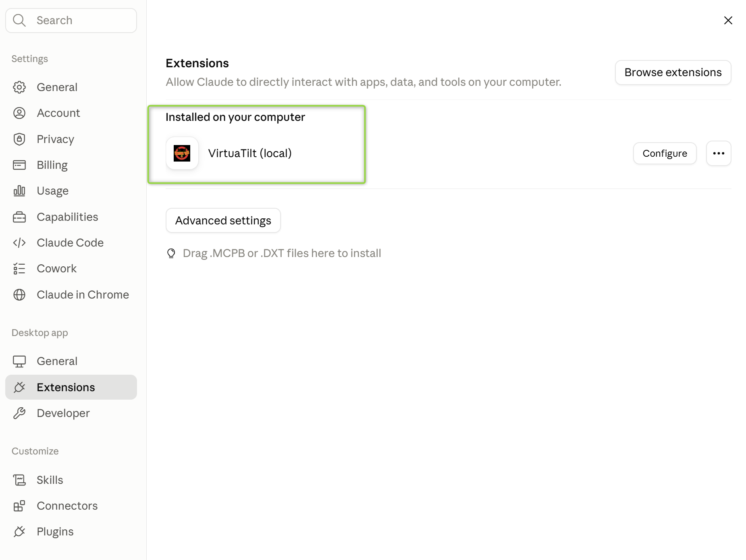Click the 'Installed on your computer' heading
This screenshot has height=560, width=746.
[x=235, y=117]
